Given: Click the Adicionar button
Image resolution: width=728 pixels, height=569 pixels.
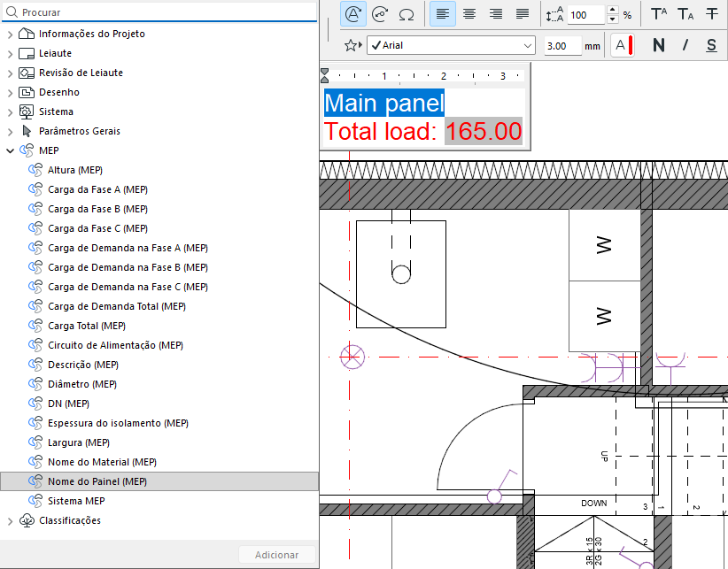Looking at the screenshot, I should 276,555.
